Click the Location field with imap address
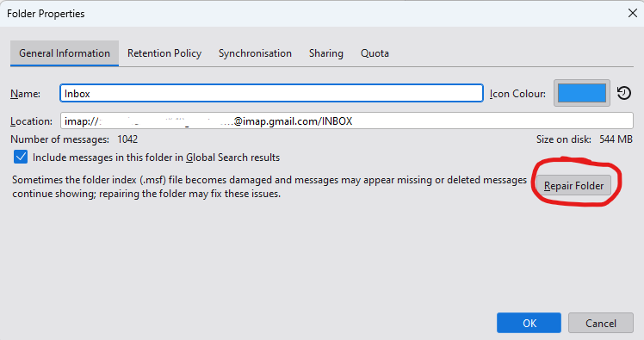 pyautogui.click(x=347, y=121)
